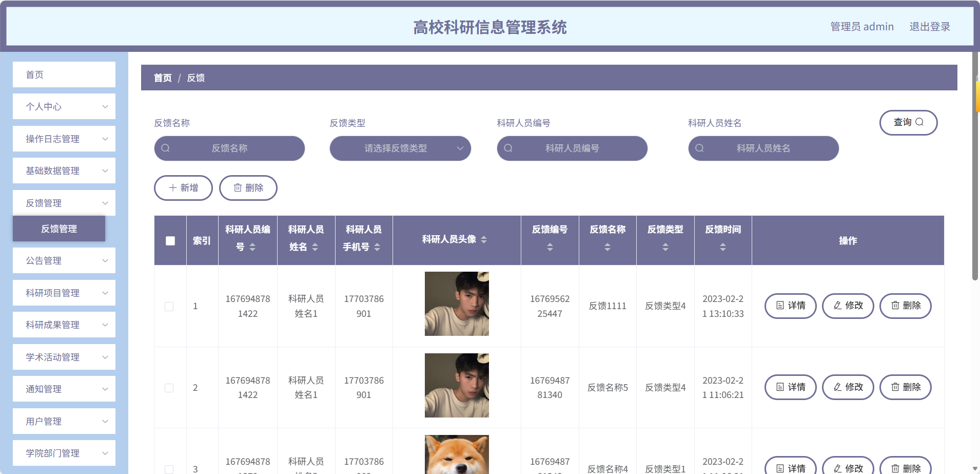The height and width of the screenshot is (474, 980).
Task: Sort by 反馈编号 column arrows
Action: tap(550, 248)
